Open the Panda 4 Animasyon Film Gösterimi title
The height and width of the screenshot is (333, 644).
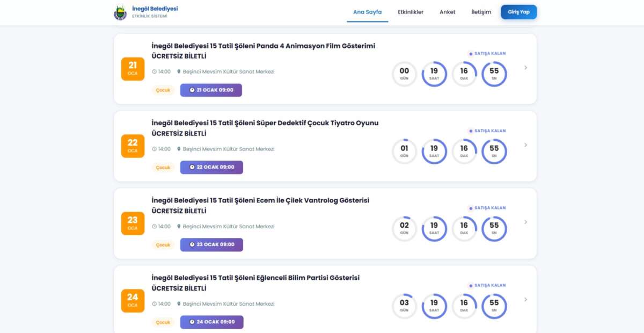tap(263, 46)
